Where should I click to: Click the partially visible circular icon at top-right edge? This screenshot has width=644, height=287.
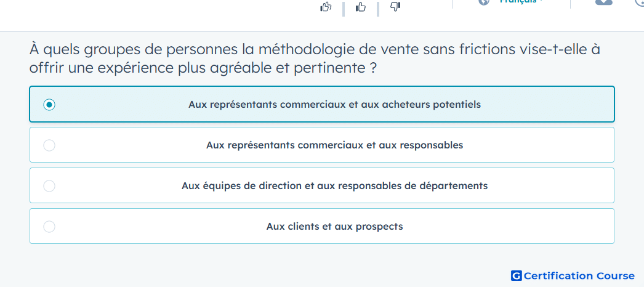click(x=640, y=2)
